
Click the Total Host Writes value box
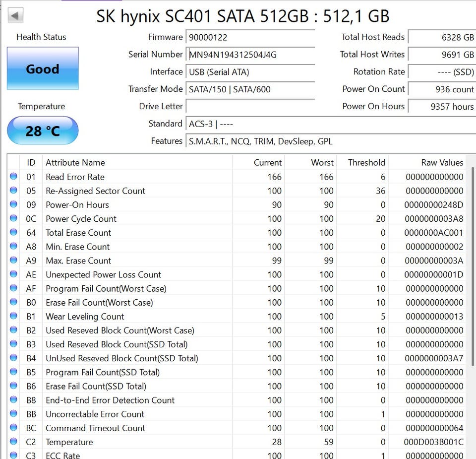pos(441,55)
